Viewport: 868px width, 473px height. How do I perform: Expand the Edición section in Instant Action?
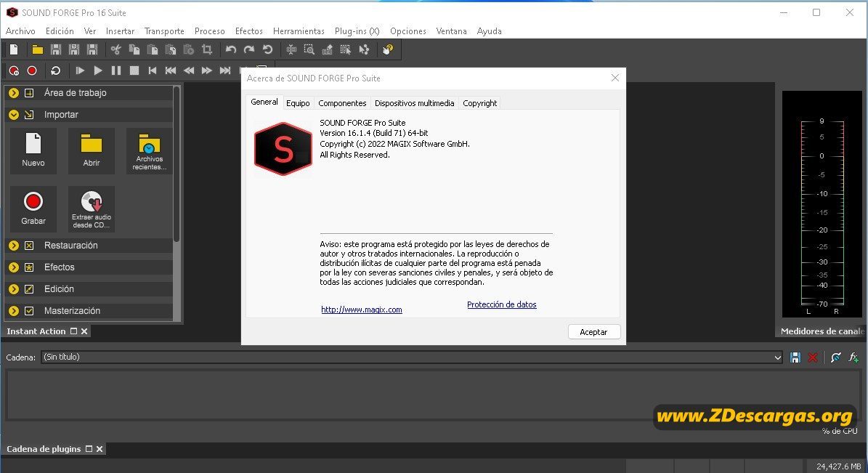[x=14, y=289]
